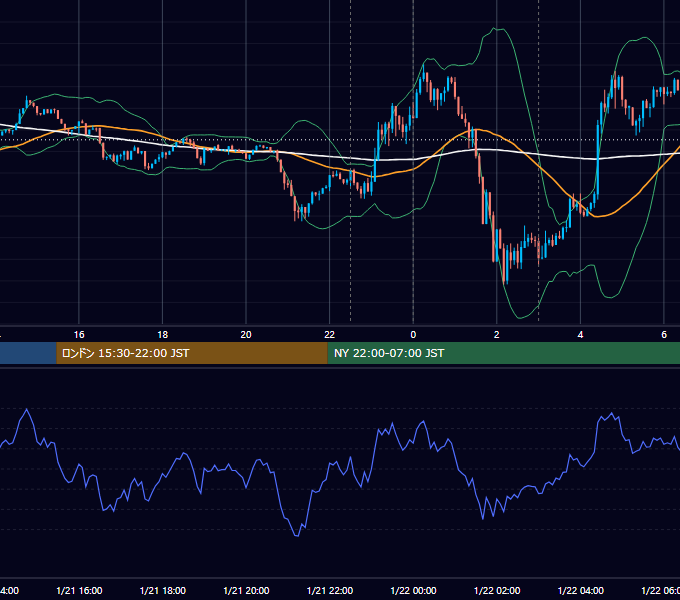Click the 1/21 22:00 date label
The width and height of the screenshot is (680, 600).
(x=330, y=591)
